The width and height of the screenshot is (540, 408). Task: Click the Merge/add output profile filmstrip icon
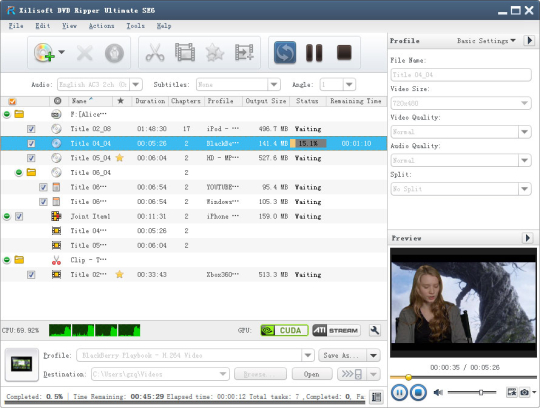[x=244, y=53]
